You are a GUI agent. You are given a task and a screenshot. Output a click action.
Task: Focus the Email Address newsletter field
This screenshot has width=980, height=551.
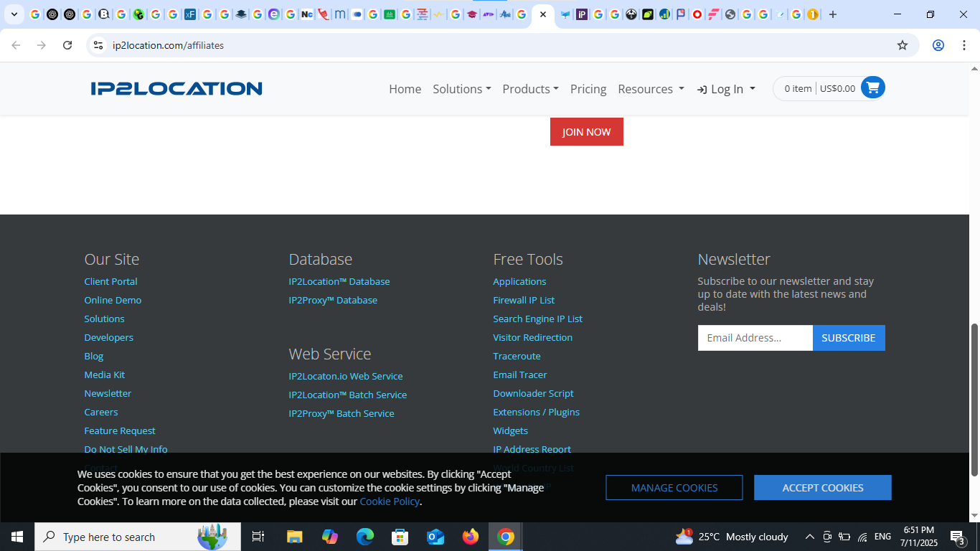755,338
